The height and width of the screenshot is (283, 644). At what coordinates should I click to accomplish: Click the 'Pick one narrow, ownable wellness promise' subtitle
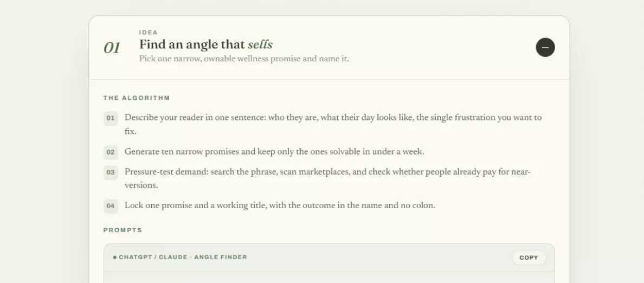(x=244, y=59)
